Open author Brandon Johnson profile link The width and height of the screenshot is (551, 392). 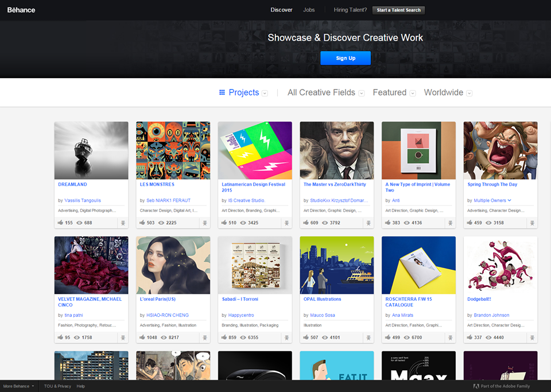point(491,315)
